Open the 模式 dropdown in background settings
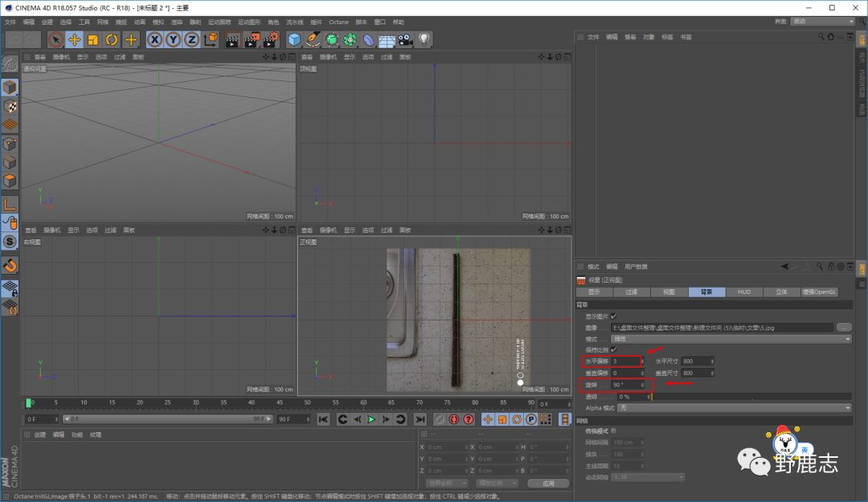 tap(730, 339)
